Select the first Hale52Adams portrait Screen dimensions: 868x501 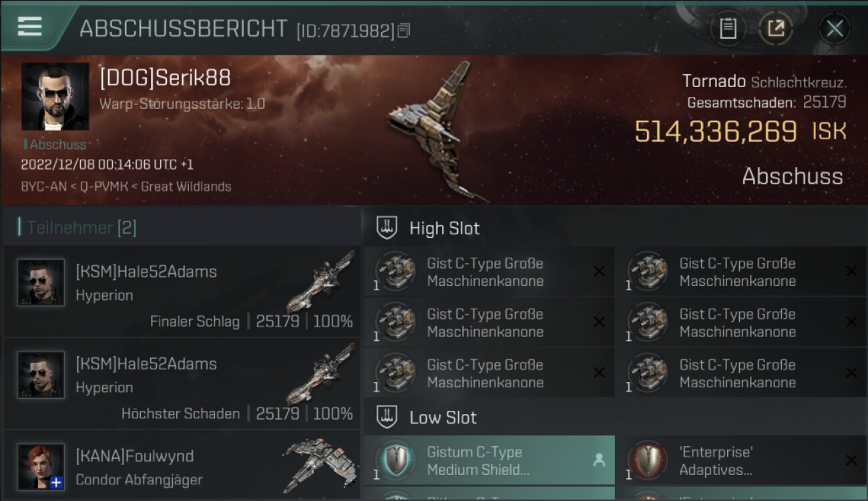pyautogui.click(x=41, y=283)
